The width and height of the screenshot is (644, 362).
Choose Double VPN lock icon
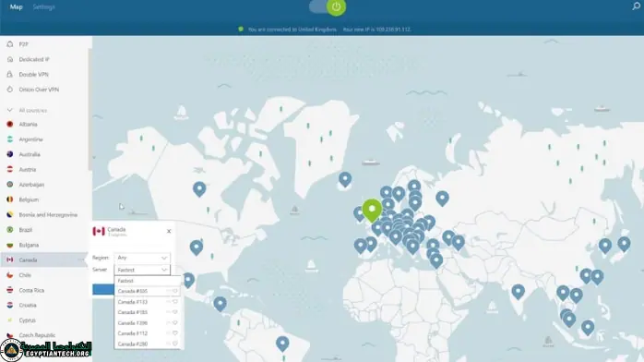pos(10,75)
